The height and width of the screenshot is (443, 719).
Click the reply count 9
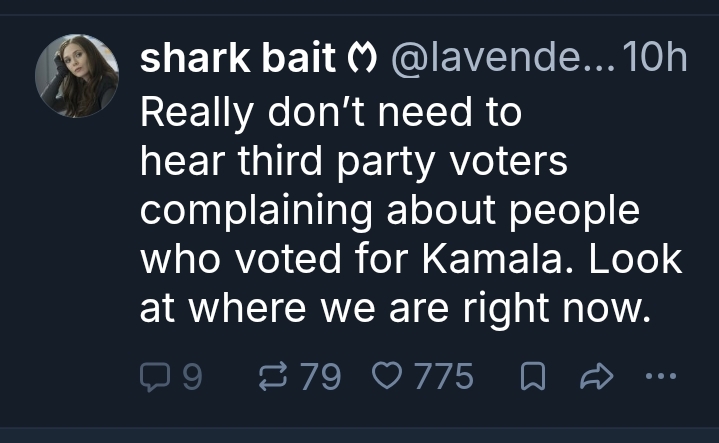193,377
